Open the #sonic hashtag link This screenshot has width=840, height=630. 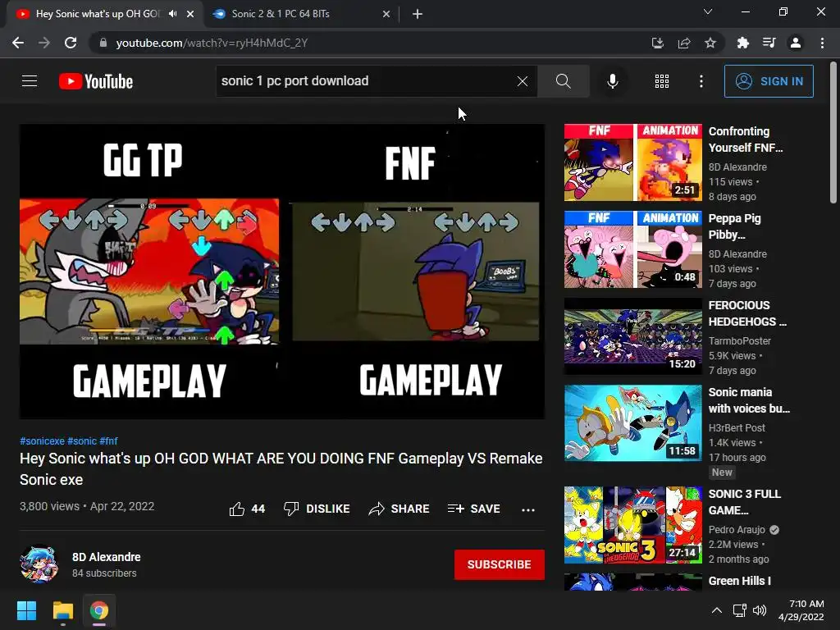click(82, 441)
